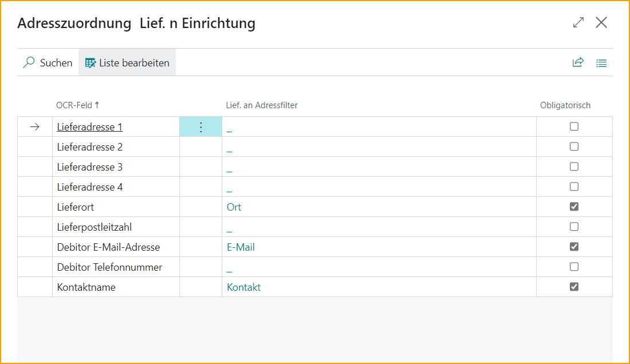Open the Lief. an Adressfilter column header

coord(262,105)
